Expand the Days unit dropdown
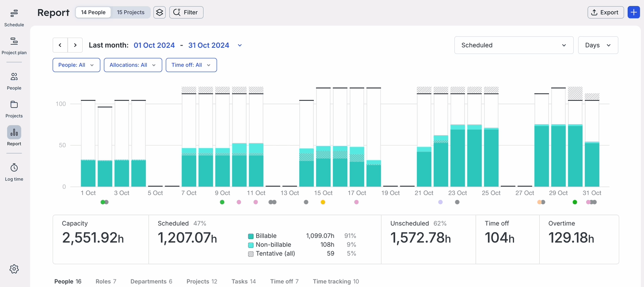 click(x=598, y=45)
